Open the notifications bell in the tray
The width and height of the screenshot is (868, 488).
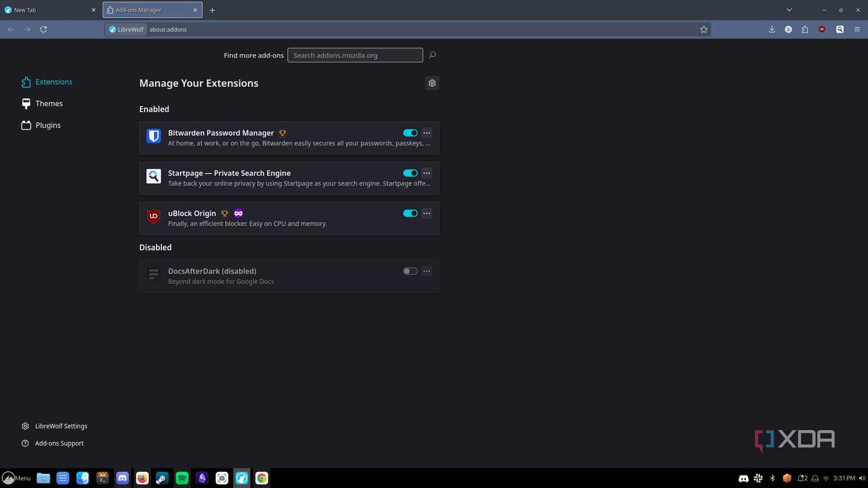pos(802,478)
